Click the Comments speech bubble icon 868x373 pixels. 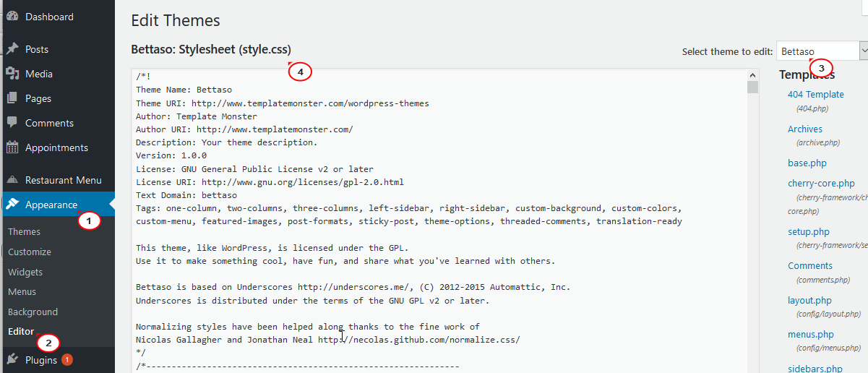[x=12, y=123]
